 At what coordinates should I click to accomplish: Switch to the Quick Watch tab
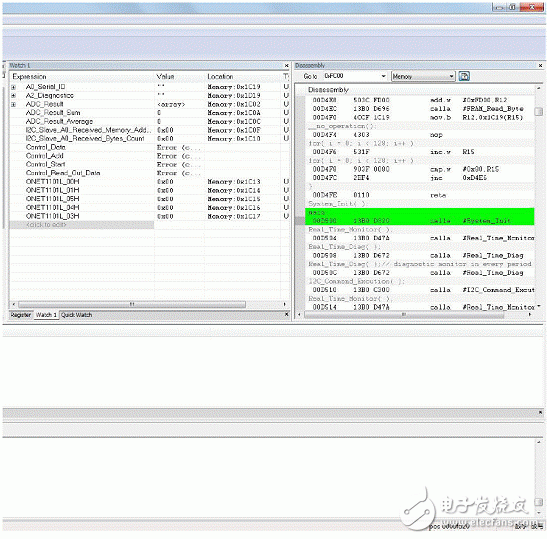(76, 315)
